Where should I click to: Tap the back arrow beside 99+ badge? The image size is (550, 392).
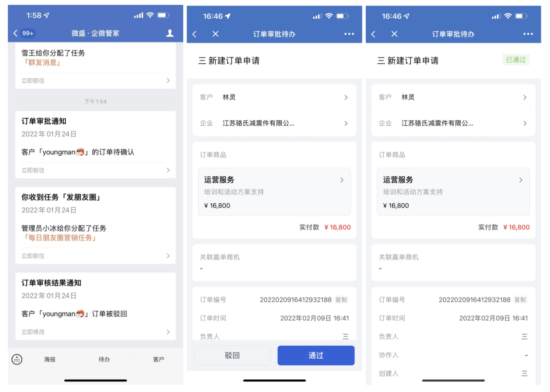(15, 33)
